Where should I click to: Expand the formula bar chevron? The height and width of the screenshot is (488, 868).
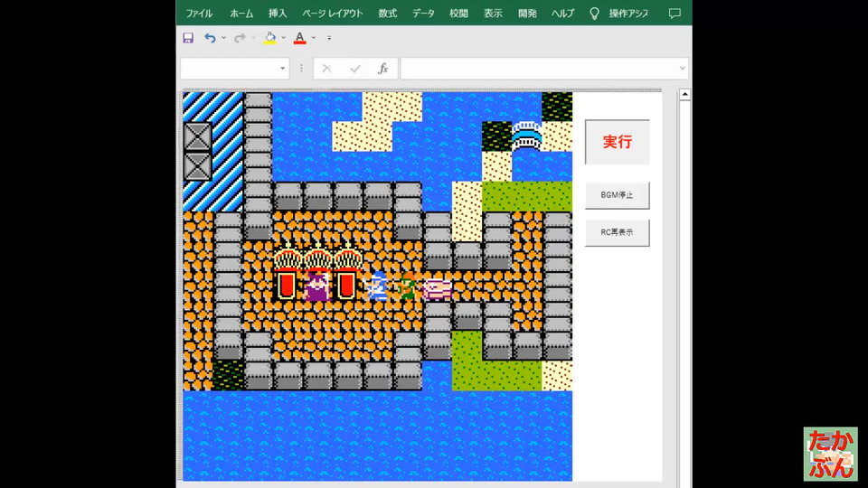tap(683, 69)
